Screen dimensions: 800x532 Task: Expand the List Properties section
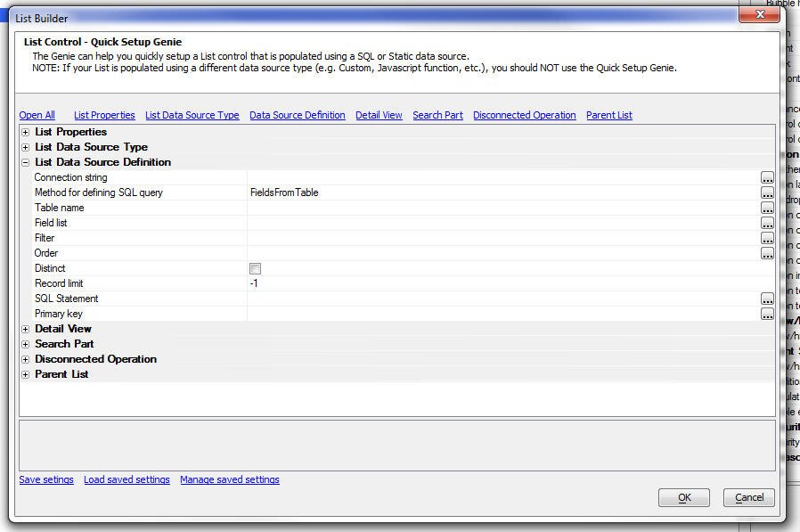(26, 132)
